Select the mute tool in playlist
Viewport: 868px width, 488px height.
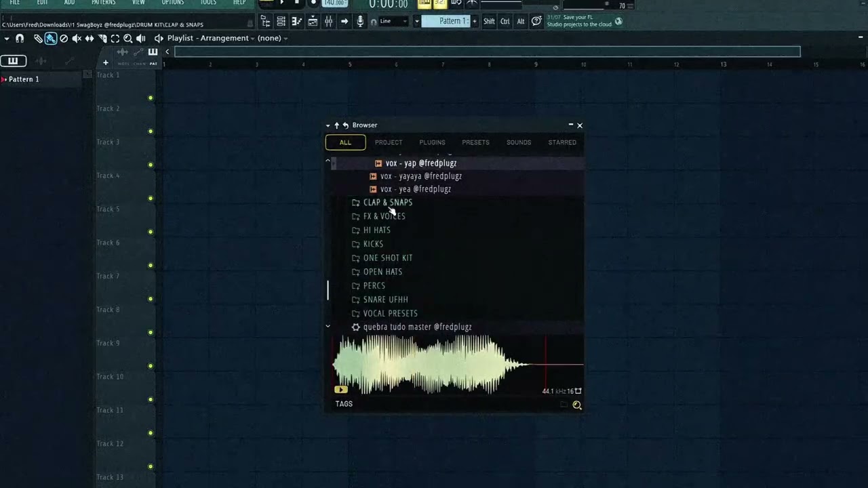(77, 39)
